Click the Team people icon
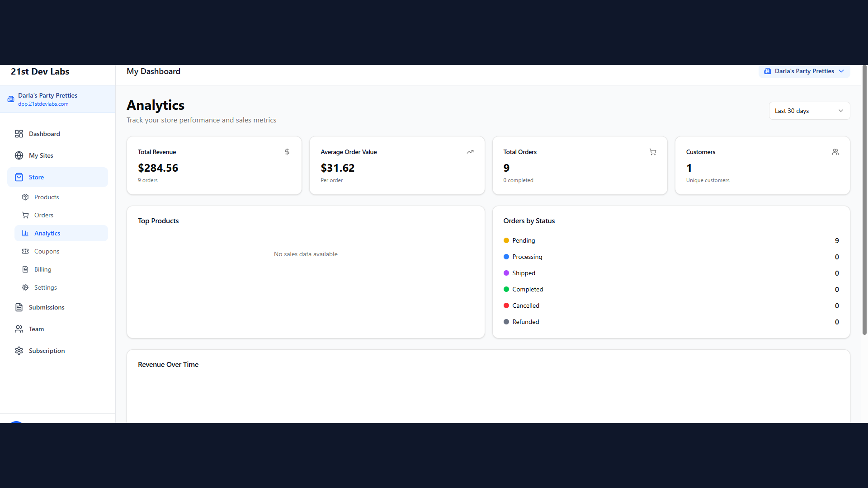Screen dimensions: 868x488 coord(19,329)
